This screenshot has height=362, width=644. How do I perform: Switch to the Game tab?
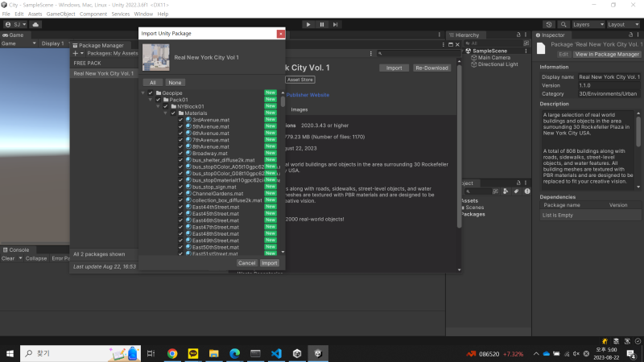click(14, 35)
